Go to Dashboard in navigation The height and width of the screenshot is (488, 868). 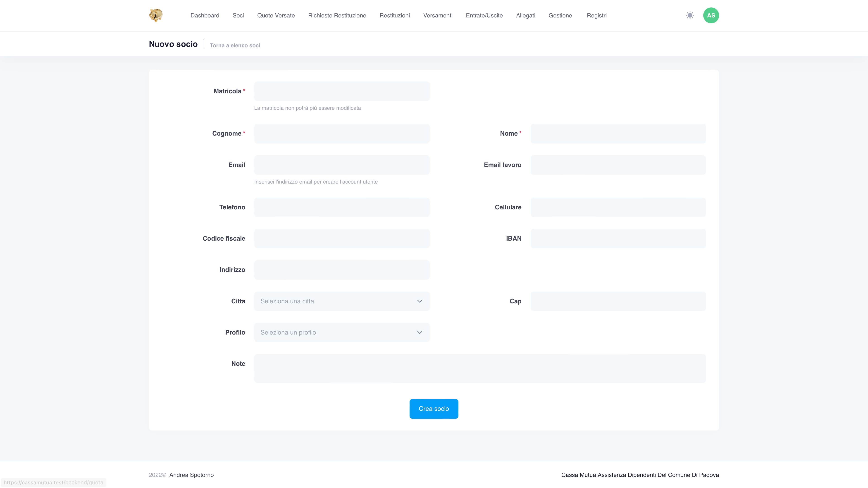pos(205,15)
